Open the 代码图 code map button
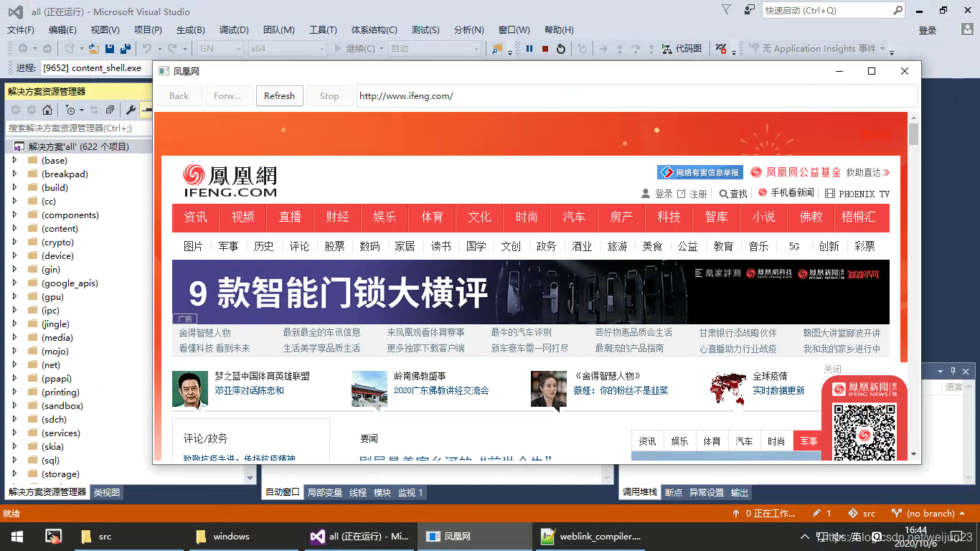The image size is (980, 551). [682, 49]
